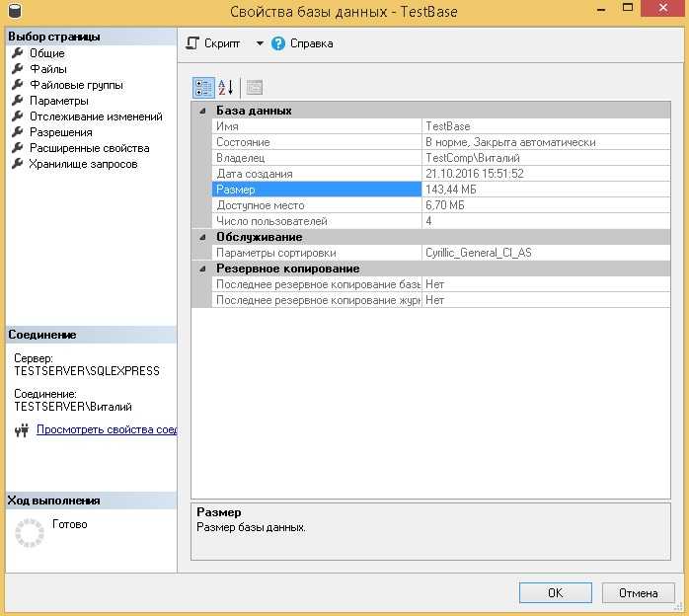The width and height of the screenshot is (689, 616).
Task: Open the Script dropdown arrow
Action: (260, 43)
